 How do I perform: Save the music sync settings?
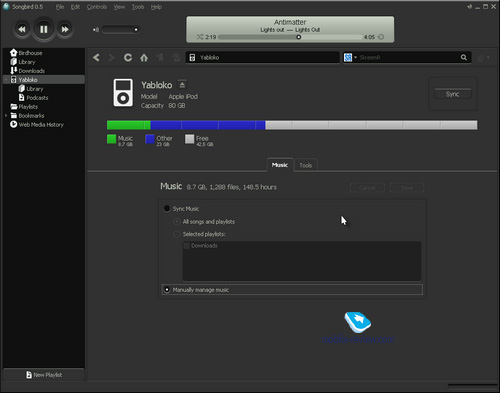click(407, 188)
